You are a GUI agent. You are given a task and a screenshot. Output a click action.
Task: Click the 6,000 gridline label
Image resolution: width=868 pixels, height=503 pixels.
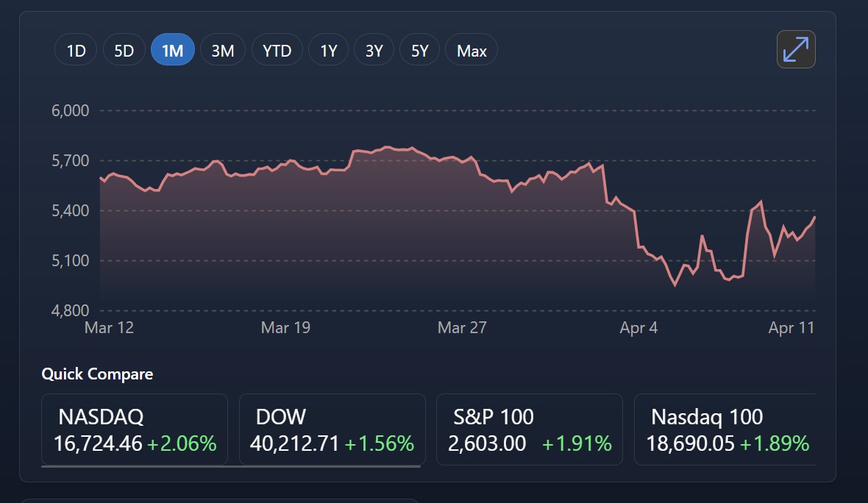[x=71, y=110]
